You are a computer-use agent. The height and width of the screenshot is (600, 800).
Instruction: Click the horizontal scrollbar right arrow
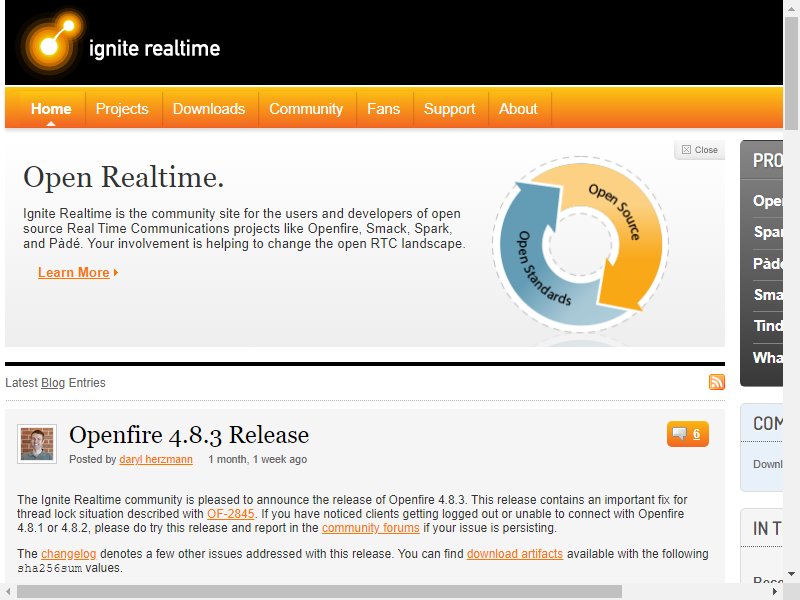click(775, 592)
